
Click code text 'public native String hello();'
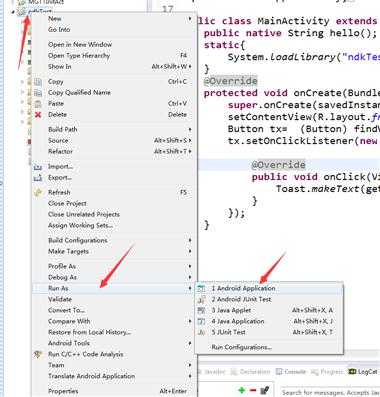tap(290, 33)
